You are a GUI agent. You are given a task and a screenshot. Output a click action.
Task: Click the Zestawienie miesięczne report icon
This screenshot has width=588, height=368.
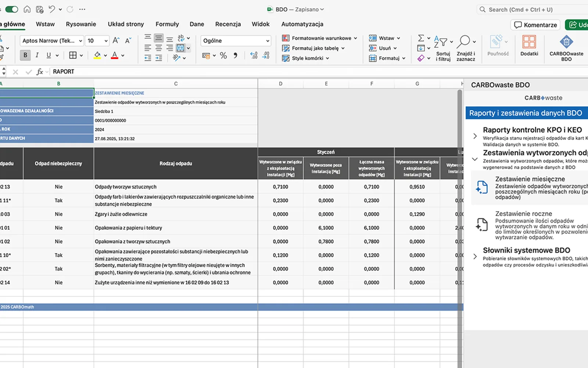[482, 187]
